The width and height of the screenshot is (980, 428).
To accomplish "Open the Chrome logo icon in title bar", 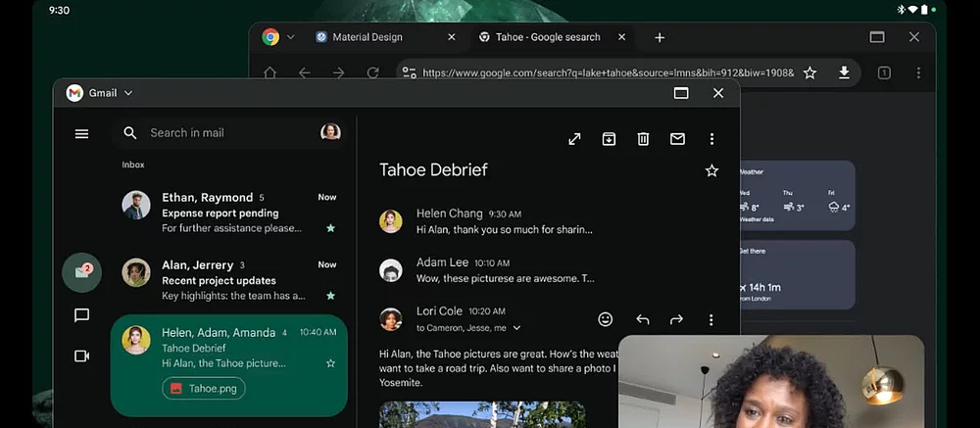I will (x=270, y=37).
